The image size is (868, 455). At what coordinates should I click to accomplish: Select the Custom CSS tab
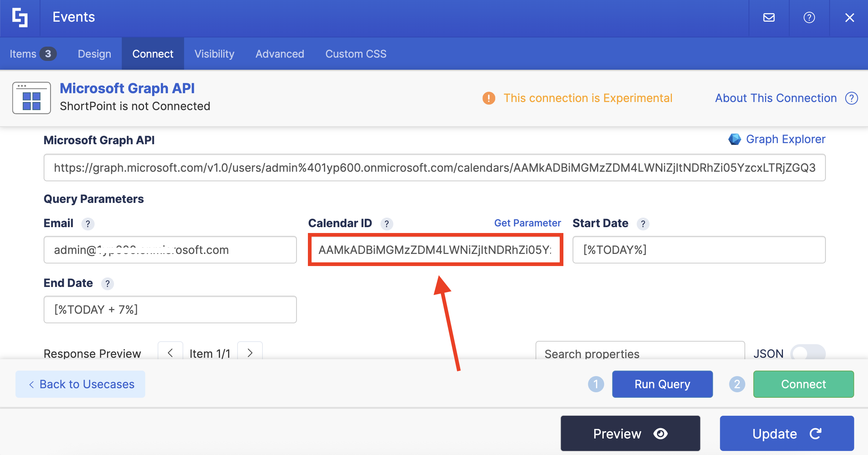[x=356, y=54]
